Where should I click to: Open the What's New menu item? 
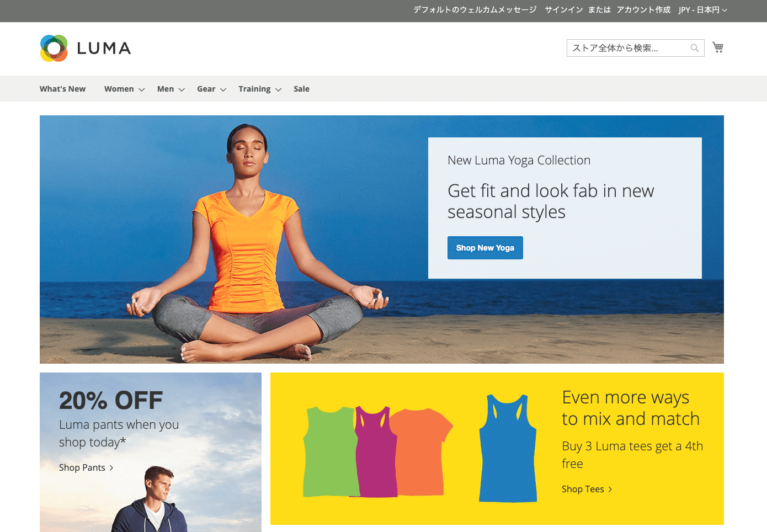tap(62, 89)
